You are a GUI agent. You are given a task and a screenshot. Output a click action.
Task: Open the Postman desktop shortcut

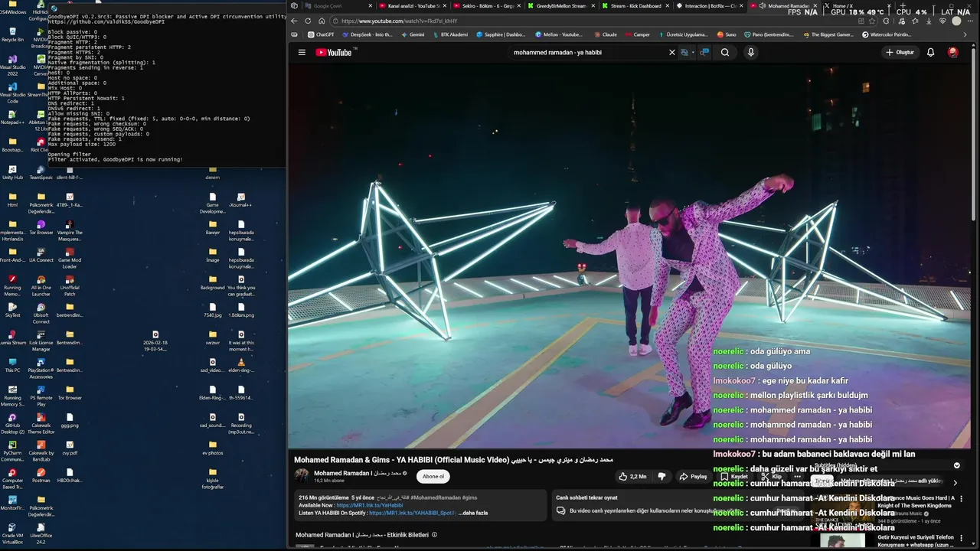click(x=41, y=475)
